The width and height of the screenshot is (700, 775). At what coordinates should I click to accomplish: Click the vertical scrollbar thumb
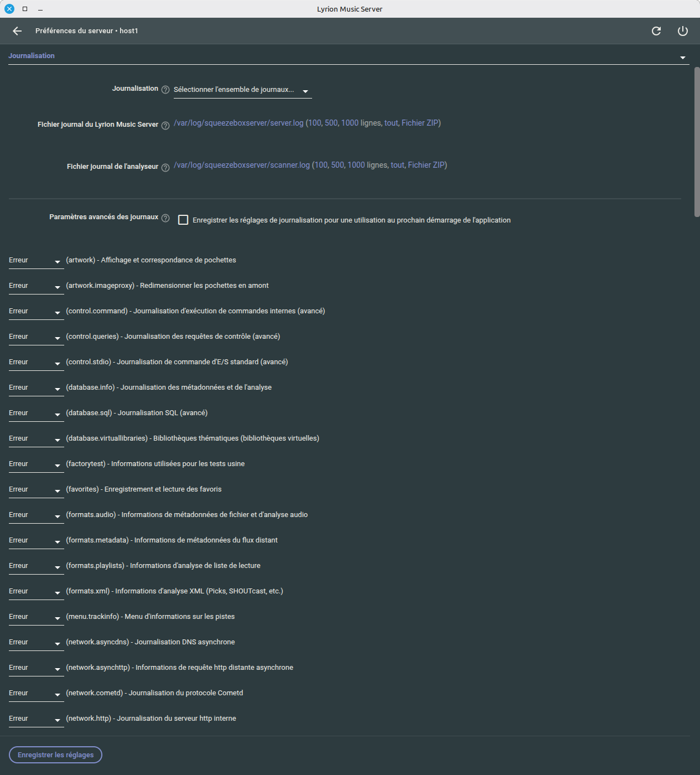[x=697, y=142]
